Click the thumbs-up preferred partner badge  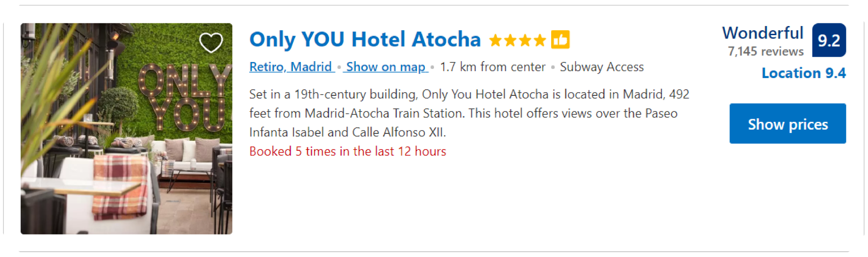point(560,40)
